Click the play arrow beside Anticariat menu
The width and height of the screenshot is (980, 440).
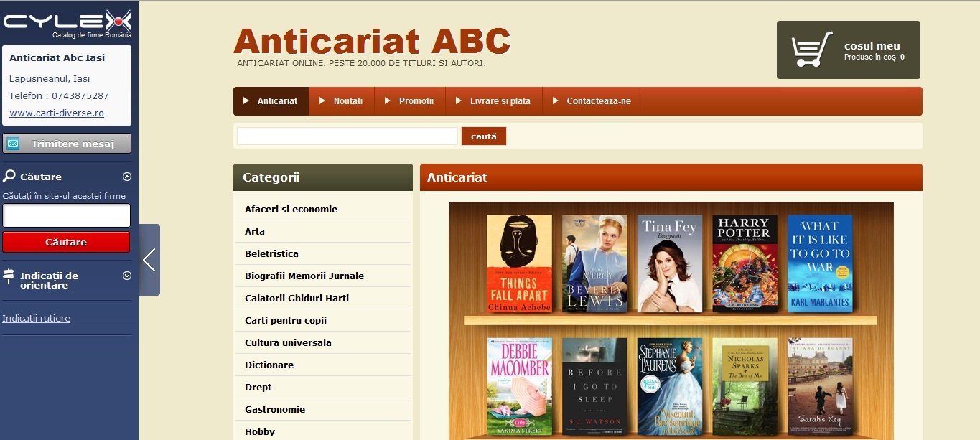coord(246,100)
